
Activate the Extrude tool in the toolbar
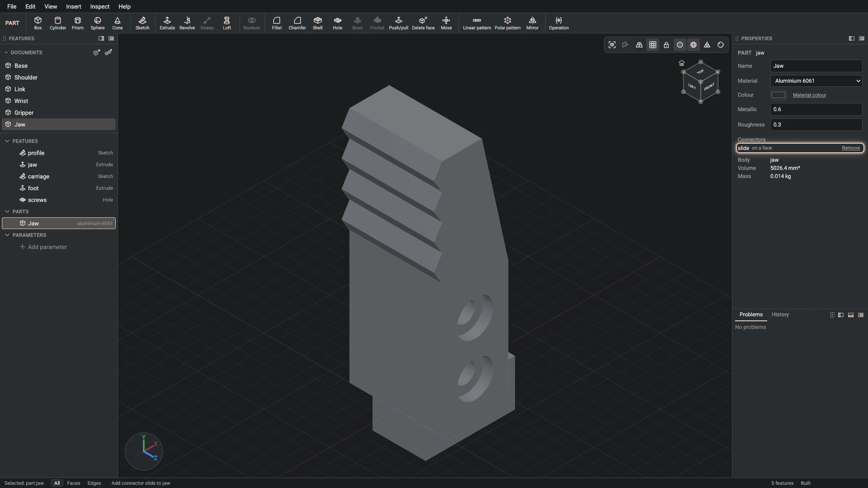[x=167, y=23]
